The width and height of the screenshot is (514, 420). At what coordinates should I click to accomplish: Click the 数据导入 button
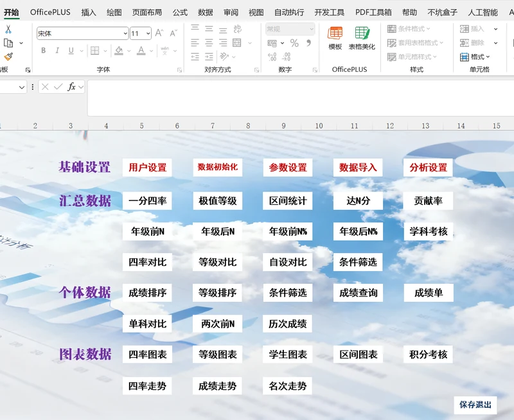tap(358, 168)
